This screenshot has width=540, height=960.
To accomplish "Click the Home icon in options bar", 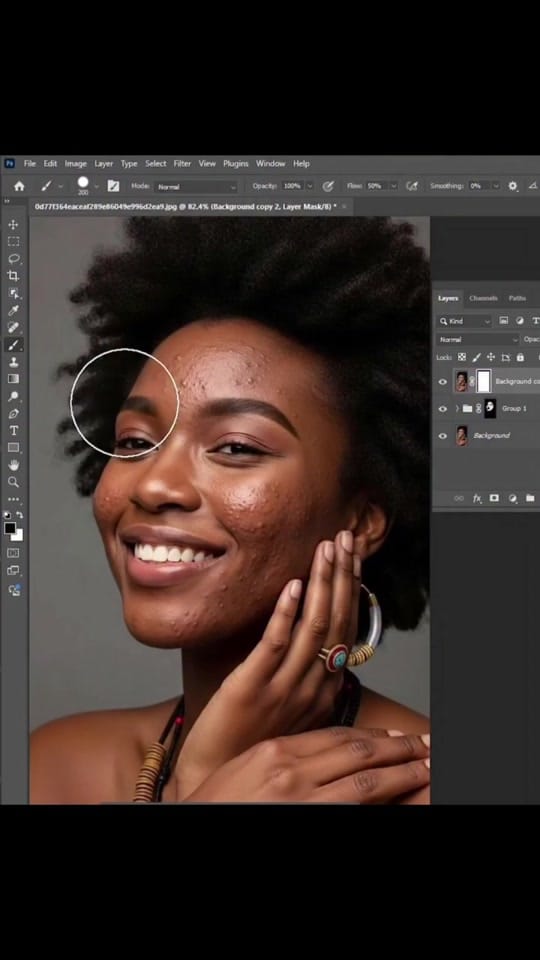I will click(20, 186).
